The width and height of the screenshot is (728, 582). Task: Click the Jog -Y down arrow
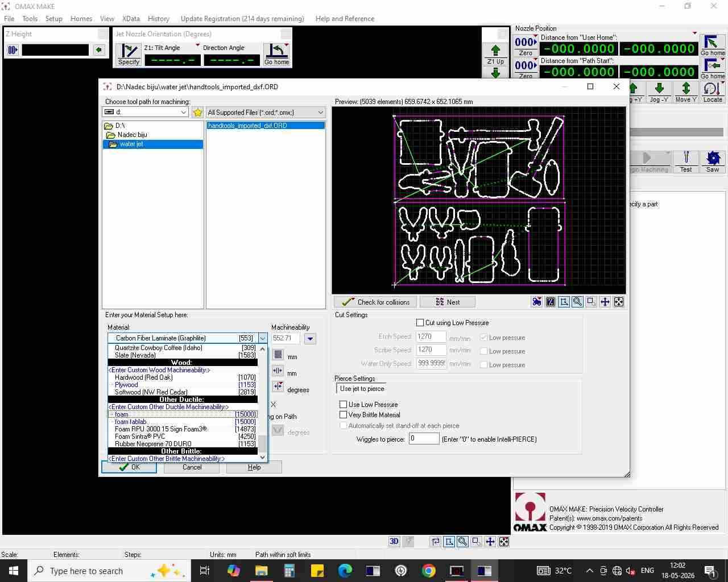tap(659, 92)
